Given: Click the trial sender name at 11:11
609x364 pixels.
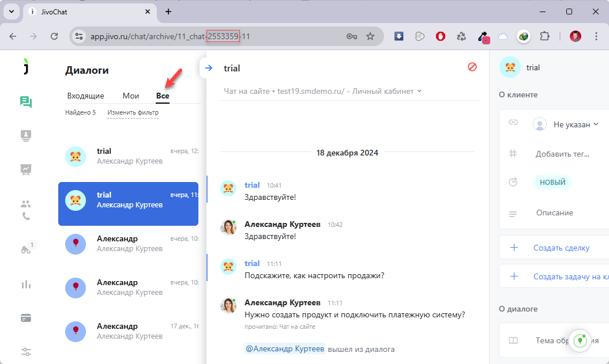Looking at the screenshot, I should tap(252, 263).
